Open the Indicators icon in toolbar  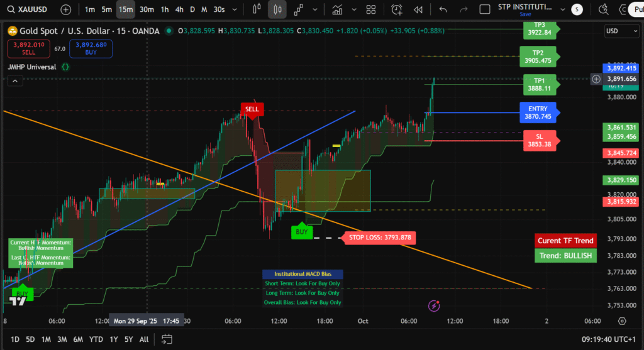(x=337, y=9)
